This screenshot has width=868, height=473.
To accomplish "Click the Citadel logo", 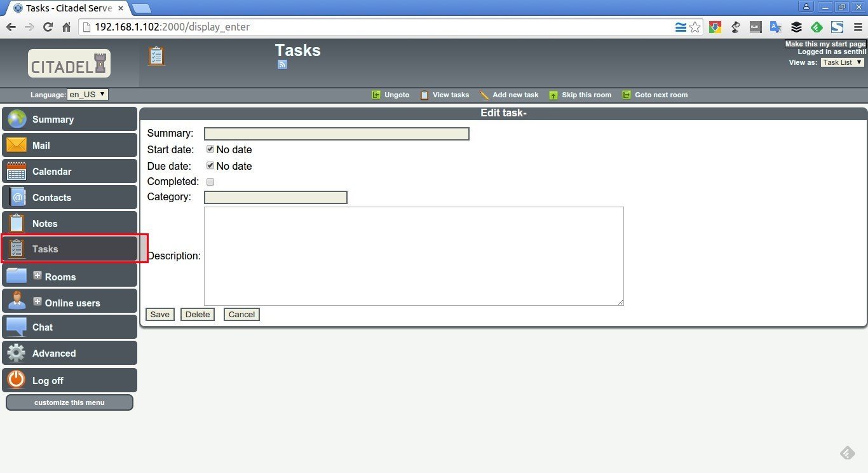I will [69, 64].
